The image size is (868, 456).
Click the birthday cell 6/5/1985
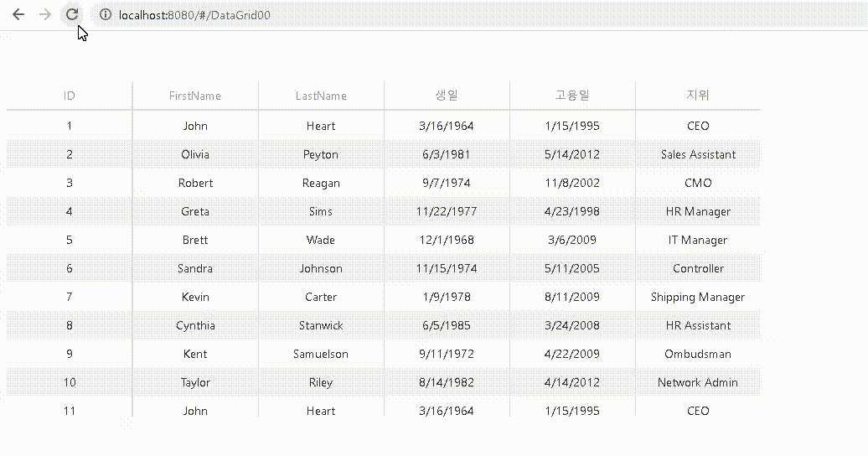click(x=447, y=326)
